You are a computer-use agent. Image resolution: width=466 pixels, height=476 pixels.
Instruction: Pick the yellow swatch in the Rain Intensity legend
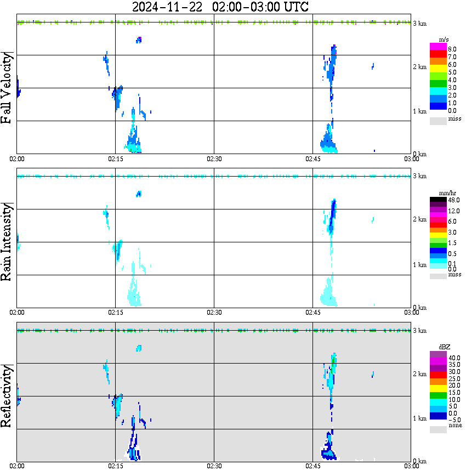(x=438, y=235)
